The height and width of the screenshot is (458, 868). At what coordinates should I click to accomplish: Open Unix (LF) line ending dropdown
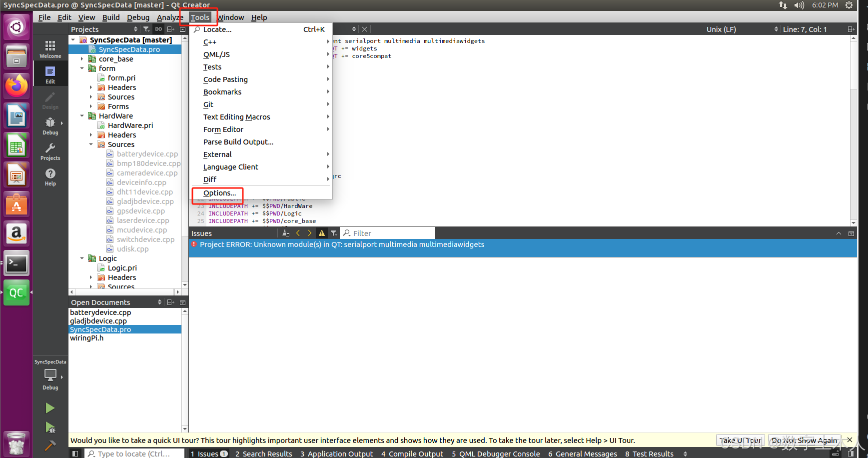tap(742, 29)
